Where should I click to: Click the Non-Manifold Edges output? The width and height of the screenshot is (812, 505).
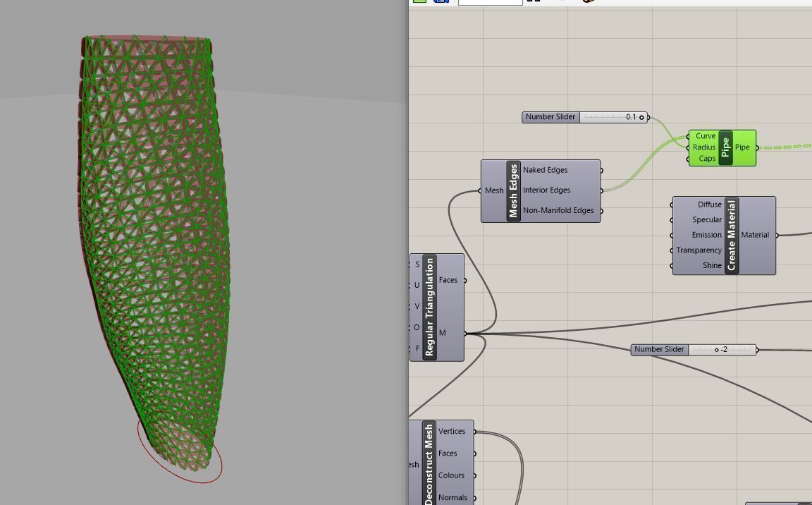point(558,211)
